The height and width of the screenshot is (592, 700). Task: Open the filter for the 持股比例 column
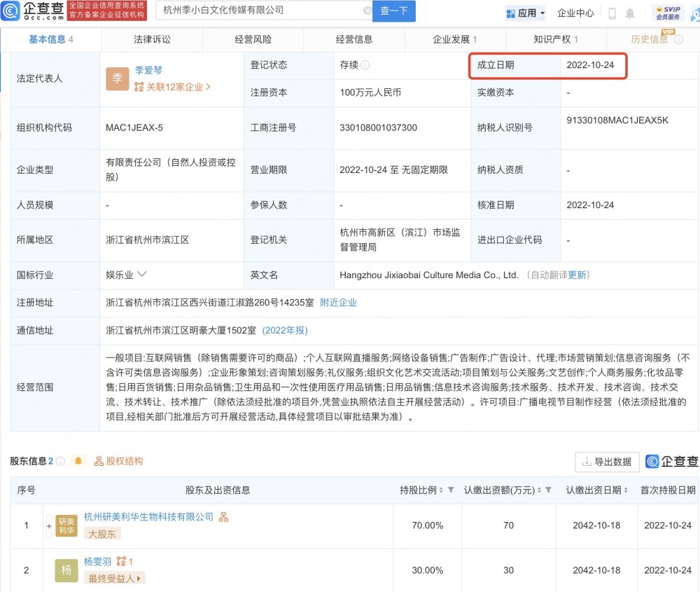coord(451,490)
